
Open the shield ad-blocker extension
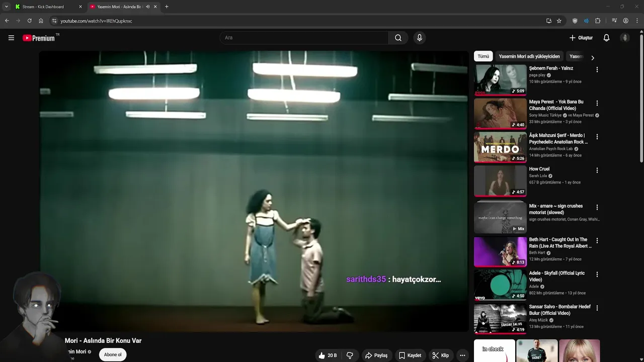[575, 21]
